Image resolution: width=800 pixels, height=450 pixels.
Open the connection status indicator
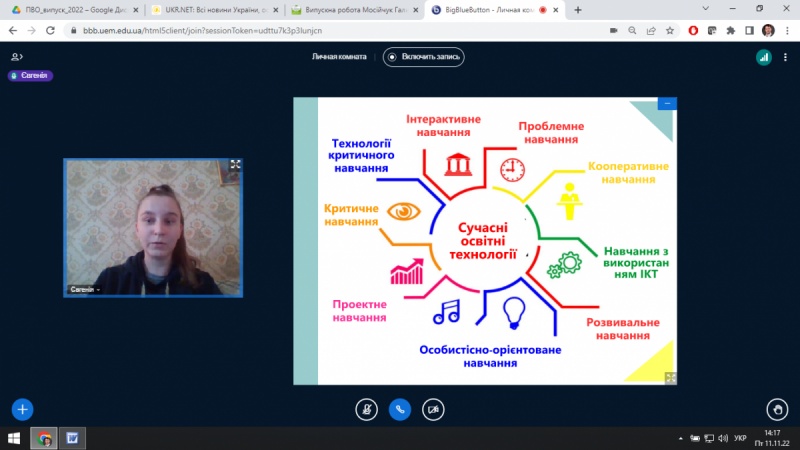tap(763, 57)
